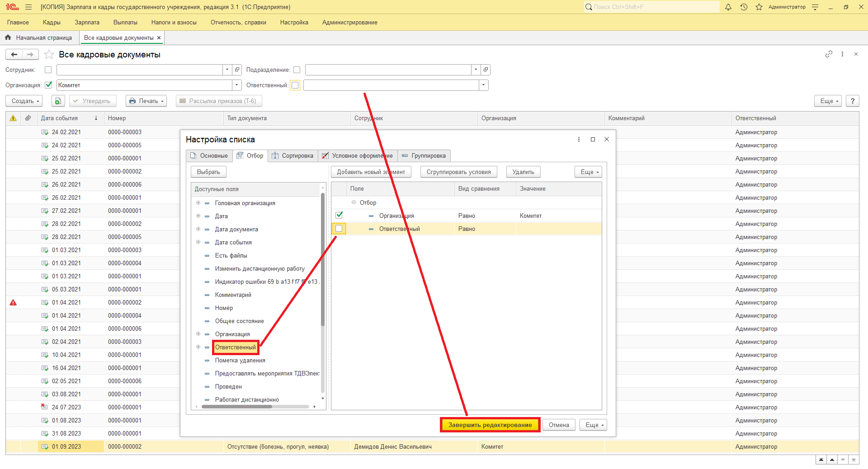This screenshot has height=469, width=868.
Task: Toggle the Подразделение filter checkbox
Action: (x=297, y=70)
